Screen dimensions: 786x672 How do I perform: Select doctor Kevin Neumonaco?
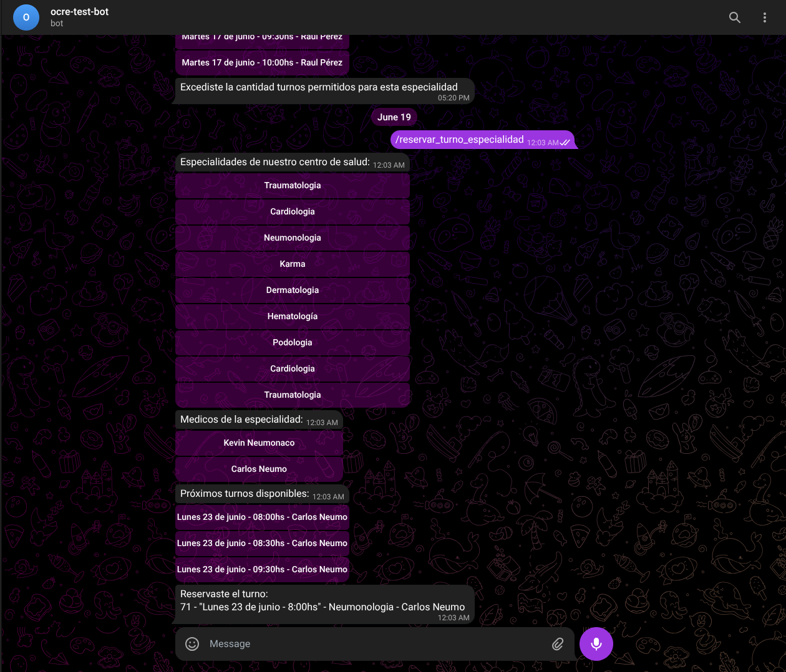click(x=259, y=443)
